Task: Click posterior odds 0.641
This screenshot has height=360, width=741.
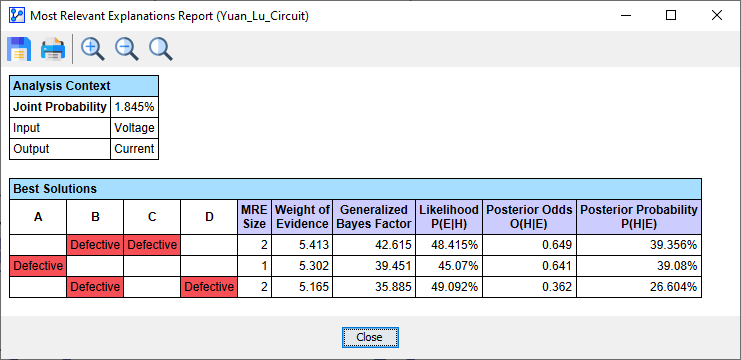Action: 529,266
